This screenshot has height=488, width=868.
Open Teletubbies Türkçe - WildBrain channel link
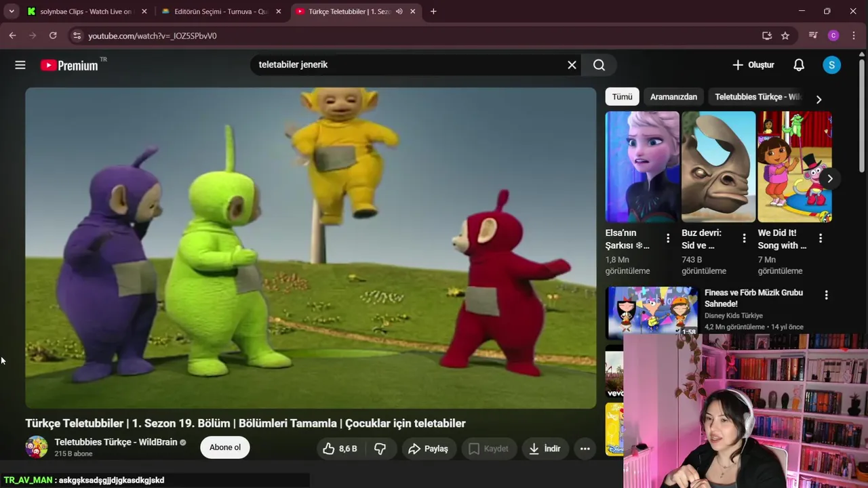click(116, 442)
